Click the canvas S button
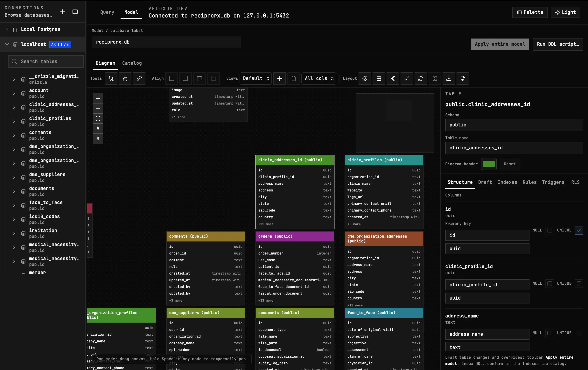This screenshot has height=370, width=588. [98, 139]
